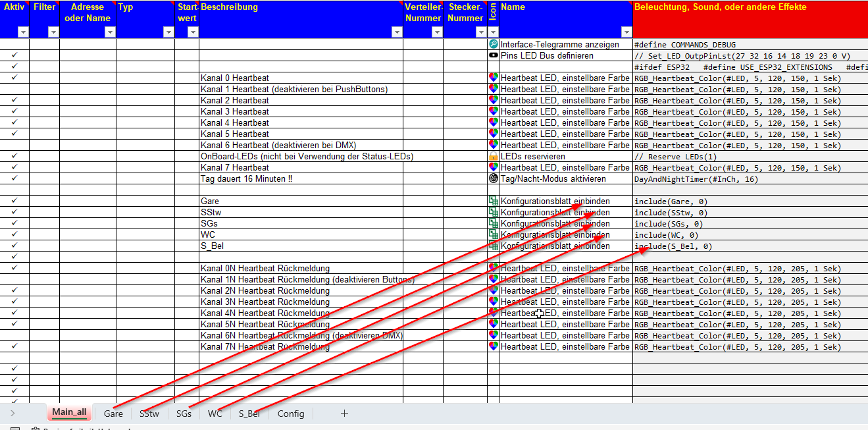
Task: Switch to the Config sheet tab
Action: click(291, 414)
